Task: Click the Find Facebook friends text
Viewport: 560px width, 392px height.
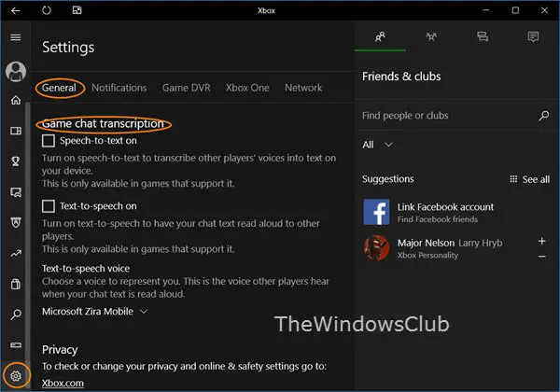Action: point(438,219)
